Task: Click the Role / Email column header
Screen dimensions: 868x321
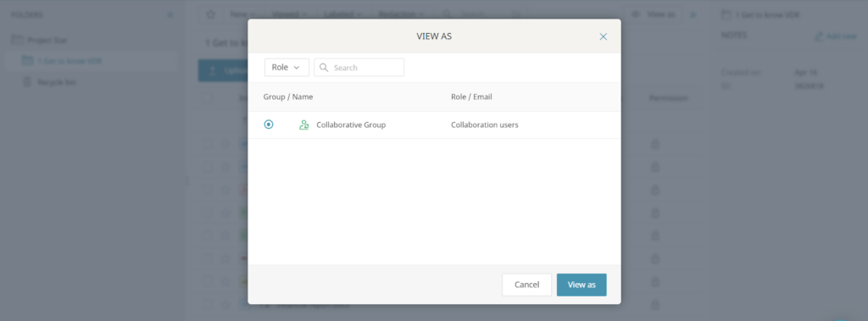Action: pos(471,97)
